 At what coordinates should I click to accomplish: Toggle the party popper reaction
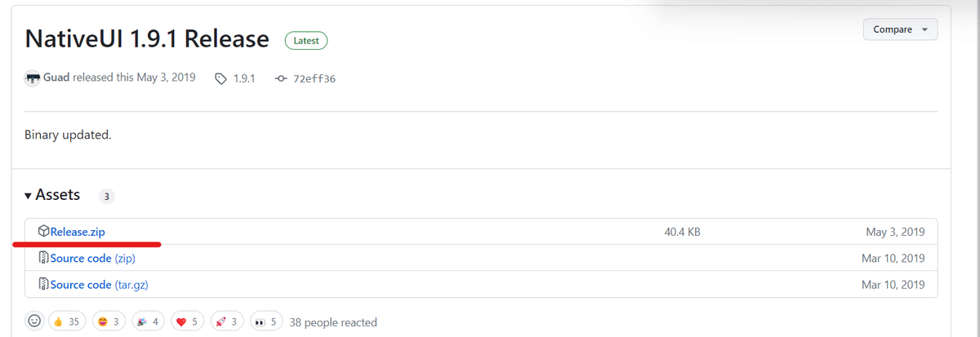click(149, 321)
